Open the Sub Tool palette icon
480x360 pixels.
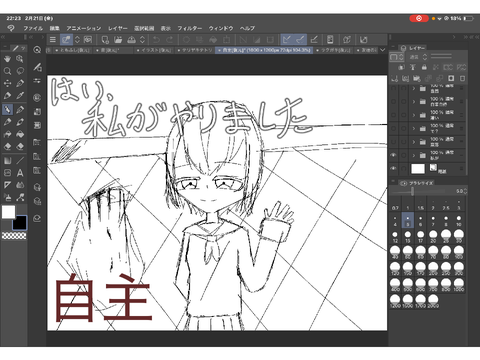tap(37, 67)
